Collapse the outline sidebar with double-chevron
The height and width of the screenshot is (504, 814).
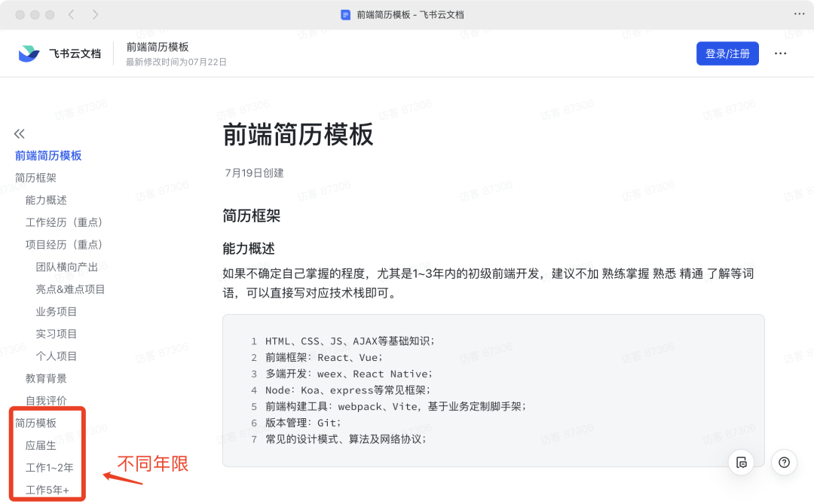[19, 133]
